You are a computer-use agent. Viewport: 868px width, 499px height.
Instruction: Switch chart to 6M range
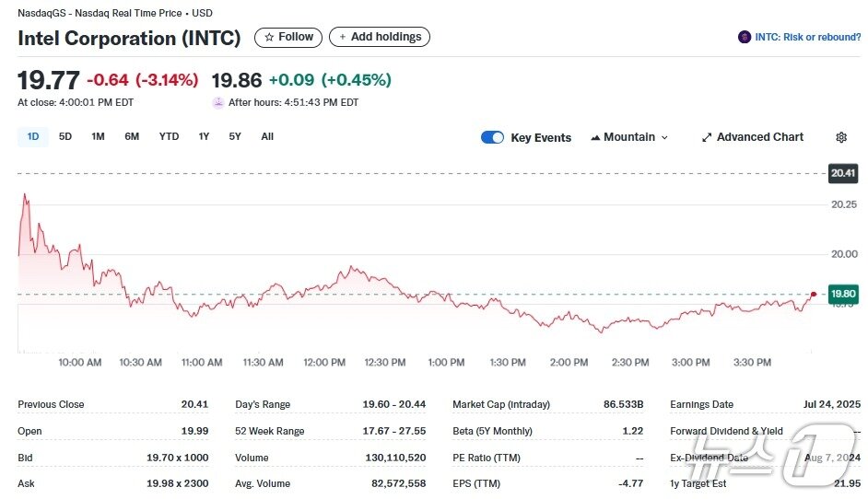coord(132,137)
